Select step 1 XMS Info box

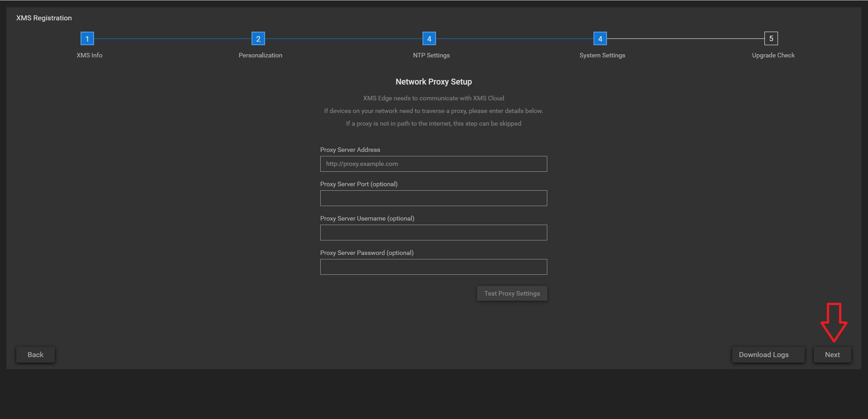tap(87, 38)
